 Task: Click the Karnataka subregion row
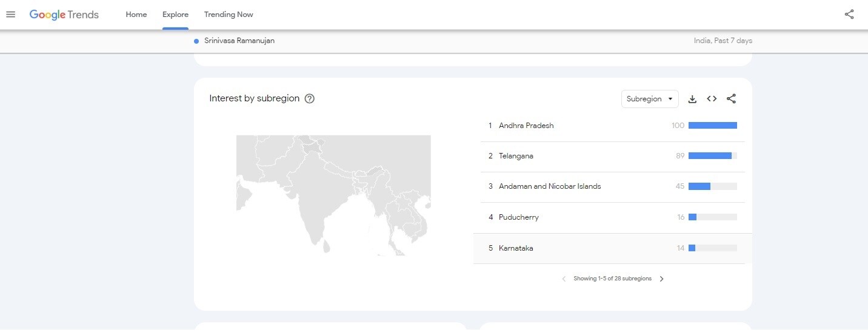pyautogui.click(x=516, y=248)
